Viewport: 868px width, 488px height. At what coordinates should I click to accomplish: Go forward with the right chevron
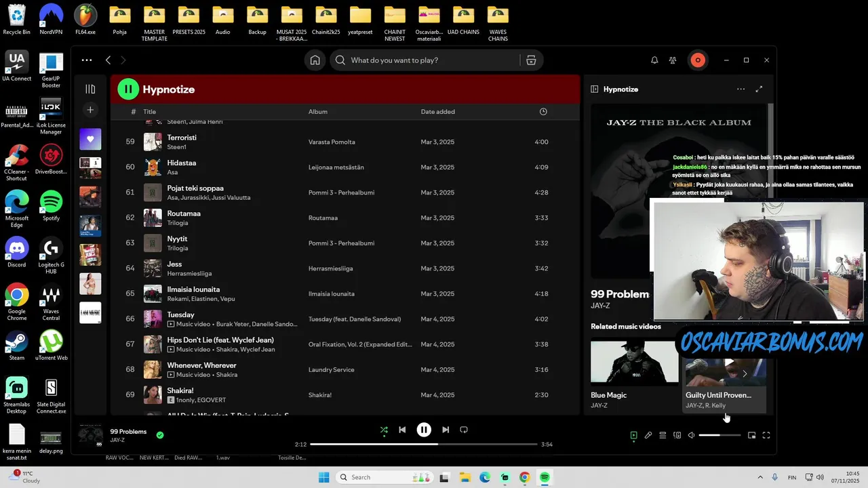point(123,60)
